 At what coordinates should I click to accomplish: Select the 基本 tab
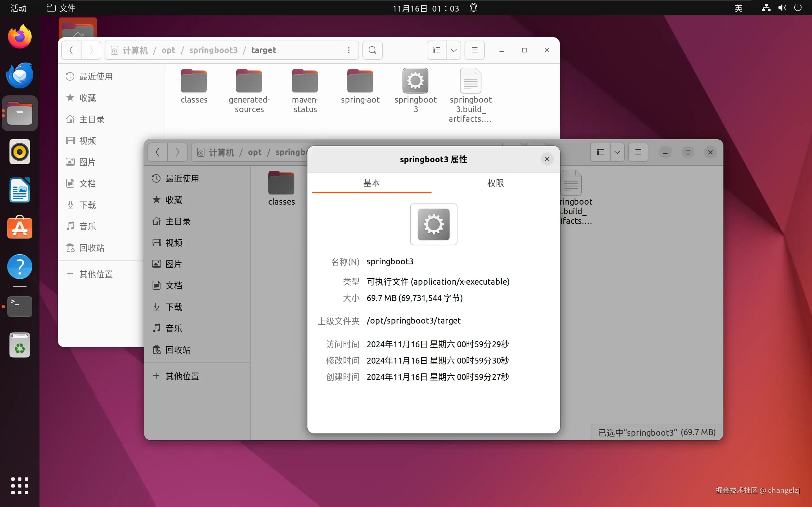(x=371, y=183)
